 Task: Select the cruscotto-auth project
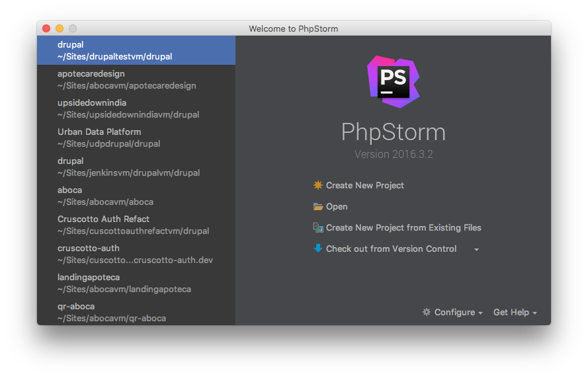pyautogui.click(x=136, y=254)
